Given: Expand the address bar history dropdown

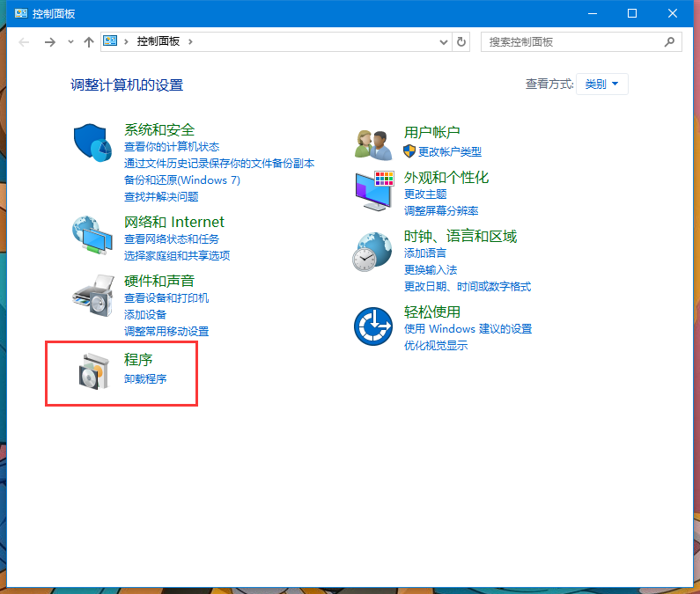Looking at the screenshot, I should click(x=444, y=41).
